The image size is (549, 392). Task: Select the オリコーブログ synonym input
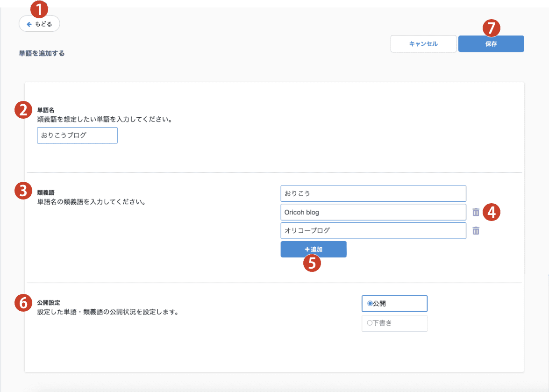373,231
